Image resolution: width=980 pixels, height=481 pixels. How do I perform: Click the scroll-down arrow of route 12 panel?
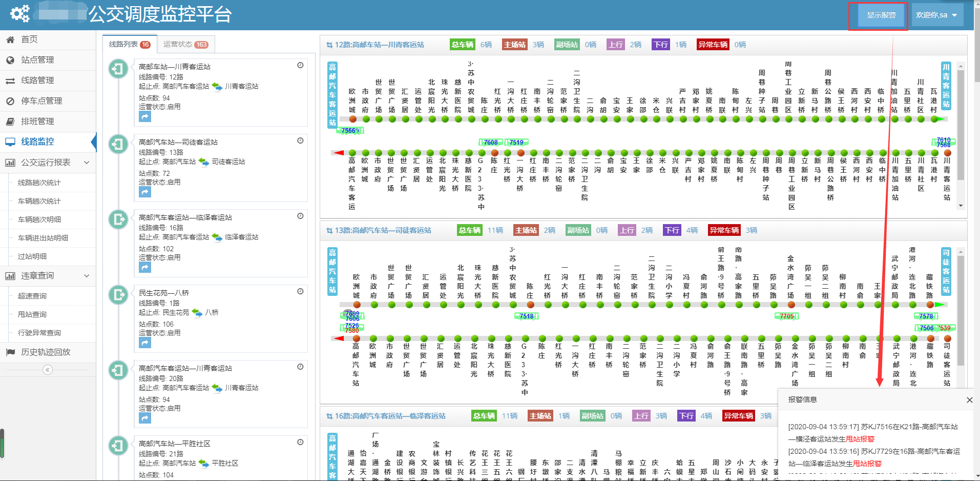[961, 206]
